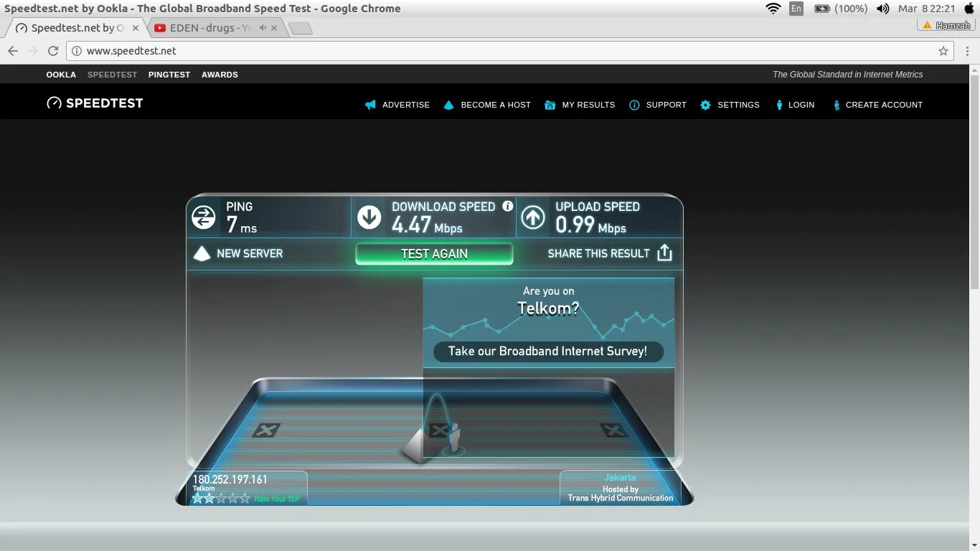Click SHARE THIS RESULT text
This screenshot has width=980, height=551.
click(598, 253)
